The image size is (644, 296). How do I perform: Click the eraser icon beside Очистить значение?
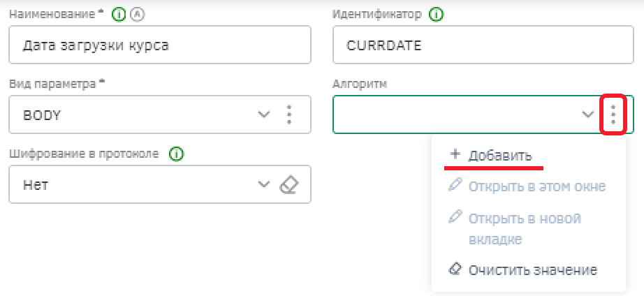[x=455, y=269]
